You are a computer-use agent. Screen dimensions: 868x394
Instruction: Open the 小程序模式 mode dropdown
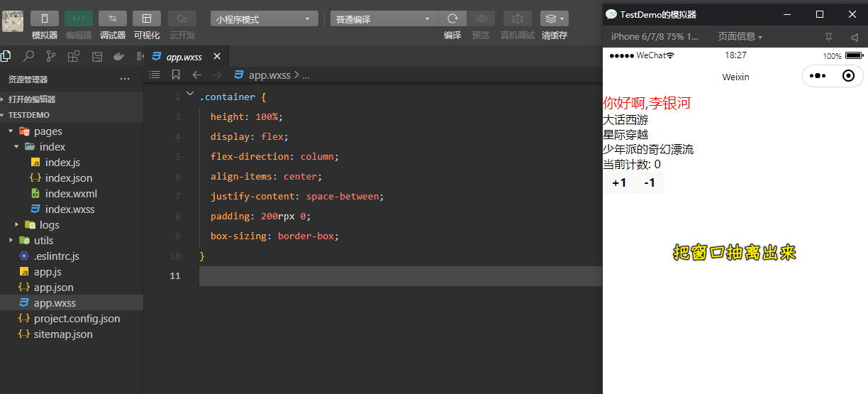(264, 19)
